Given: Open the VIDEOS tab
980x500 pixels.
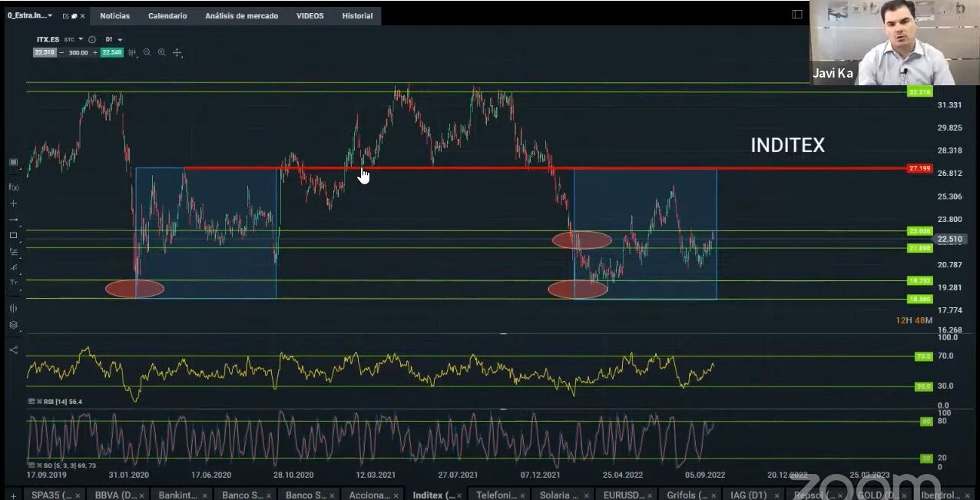Looking at the screenshot, I should click(310, 15).
